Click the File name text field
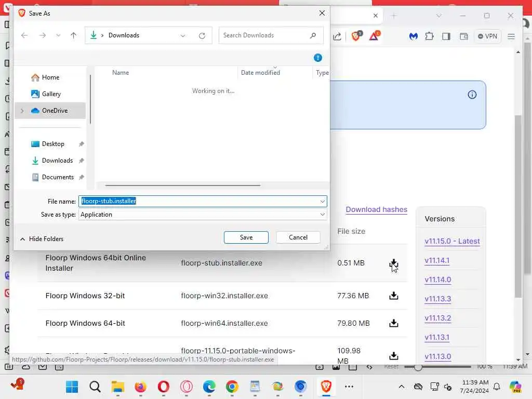Screen dimensions: 532x399 (x=199, y=201)
